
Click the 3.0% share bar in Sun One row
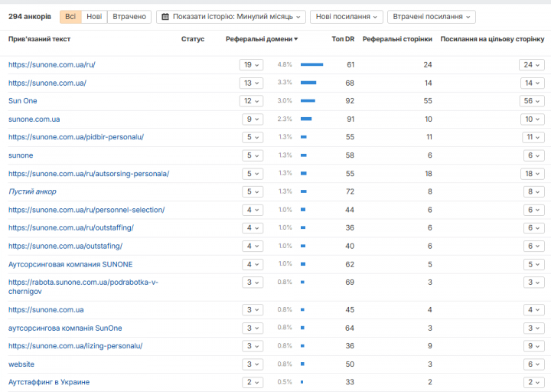point(308,101)
